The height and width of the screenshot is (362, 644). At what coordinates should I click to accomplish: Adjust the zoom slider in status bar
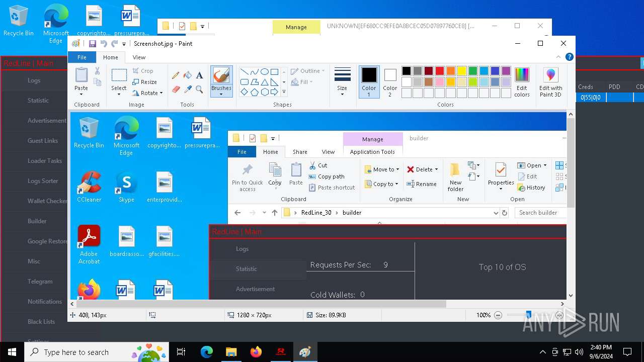[x=528, y=315]
